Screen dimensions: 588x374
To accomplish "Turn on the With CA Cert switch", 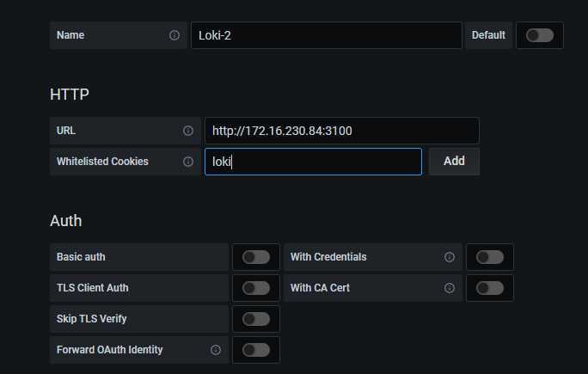I will point(490,288).
